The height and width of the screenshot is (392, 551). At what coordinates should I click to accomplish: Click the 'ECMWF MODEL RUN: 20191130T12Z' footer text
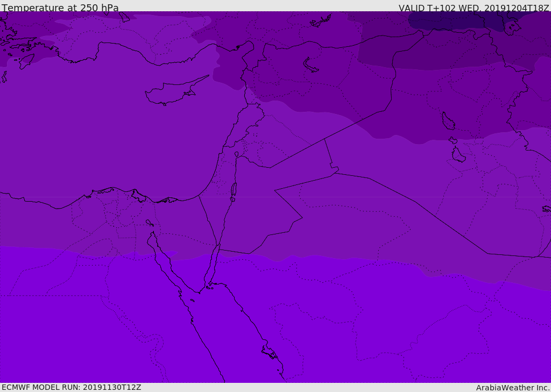tap(72, 387)
